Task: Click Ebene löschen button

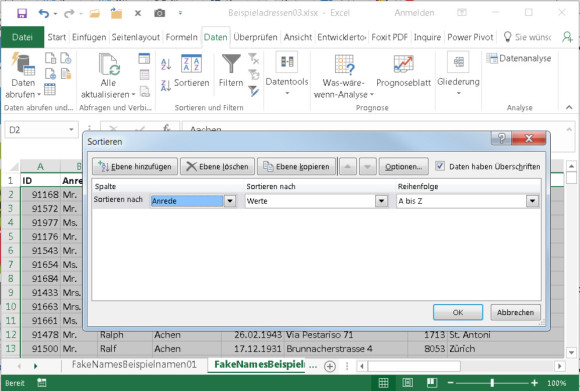Action: [217, 166]
